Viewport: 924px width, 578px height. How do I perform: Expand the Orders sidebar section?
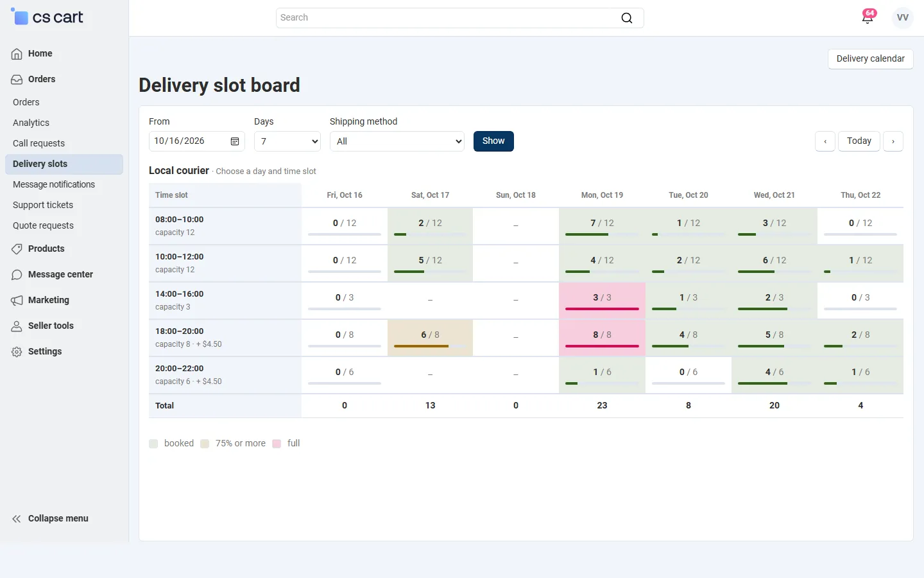tap(64, 79)
